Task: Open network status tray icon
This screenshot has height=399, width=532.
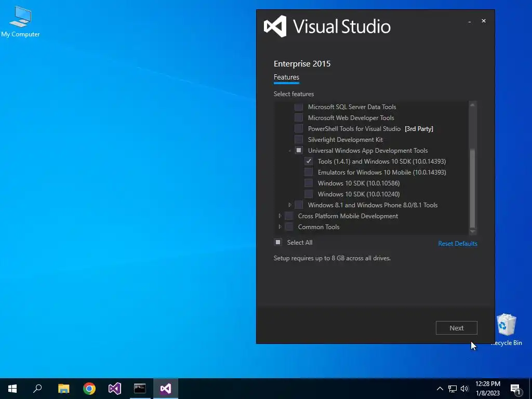Action: [453, 389]
